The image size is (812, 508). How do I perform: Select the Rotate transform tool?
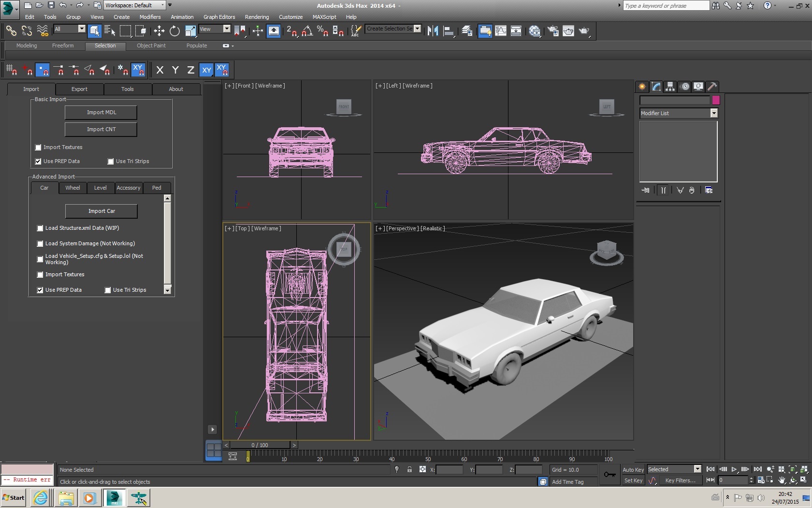(174, 31)
